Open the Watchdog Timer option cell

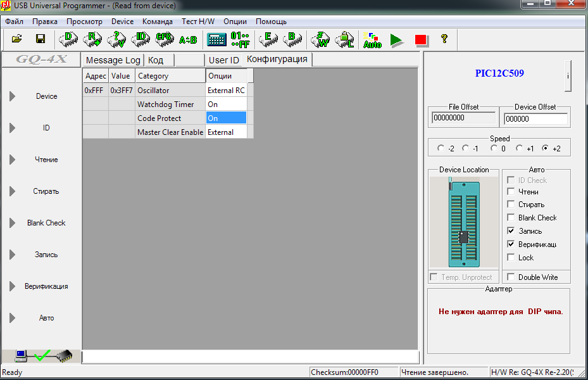[226, 104]
